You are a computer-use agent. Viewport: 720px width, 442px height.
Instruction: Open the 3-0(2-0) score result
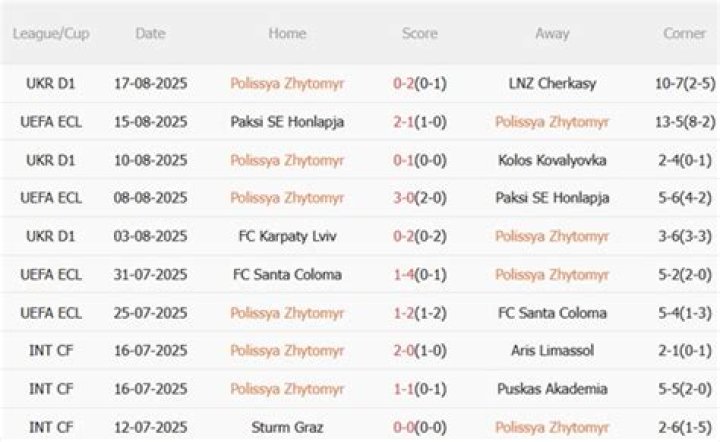coord(420,198)
